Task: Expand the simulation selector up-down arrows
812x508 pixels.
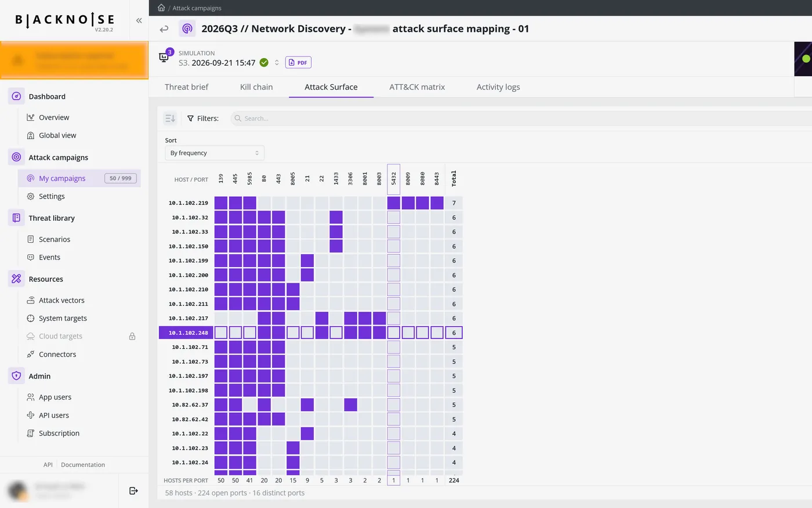Action: click(x=277, y=63)
